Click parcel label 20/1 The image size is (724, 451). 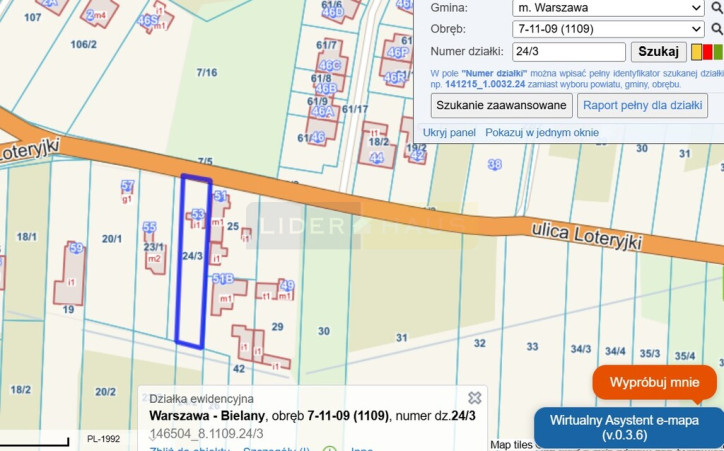pos(112,239)
